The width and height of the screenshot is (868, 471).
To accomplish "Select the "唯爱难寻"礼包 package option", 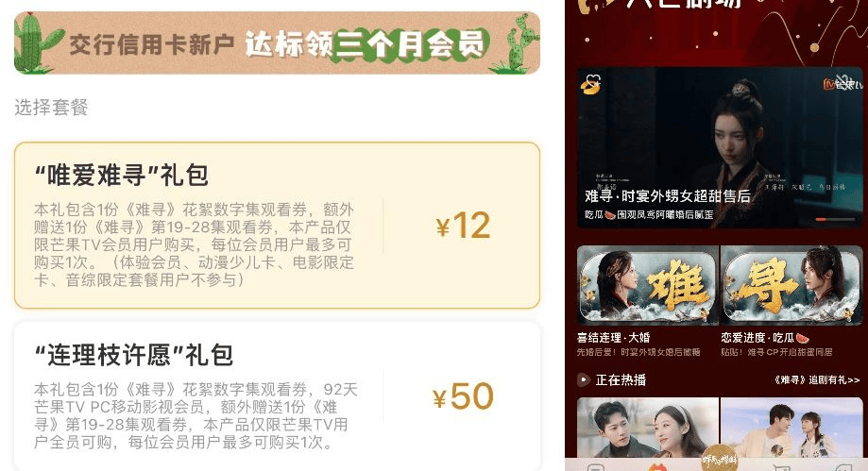I will (277, 226).
